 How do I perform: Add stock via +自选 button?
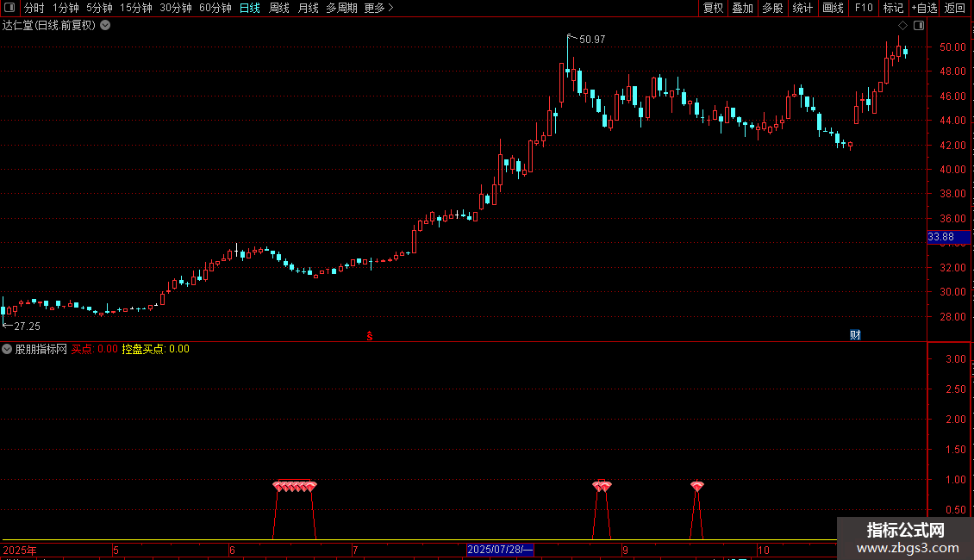(924, 8)
